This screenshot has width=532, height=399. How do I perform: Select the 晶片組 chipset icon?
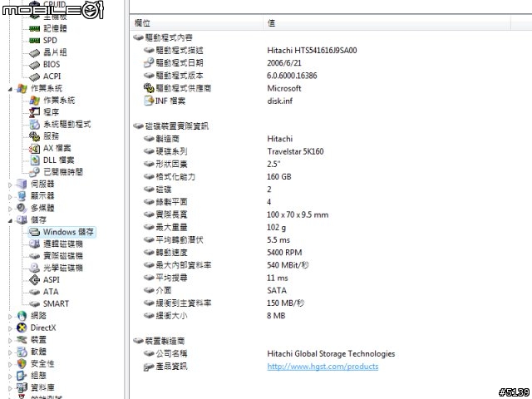point(35,53)
